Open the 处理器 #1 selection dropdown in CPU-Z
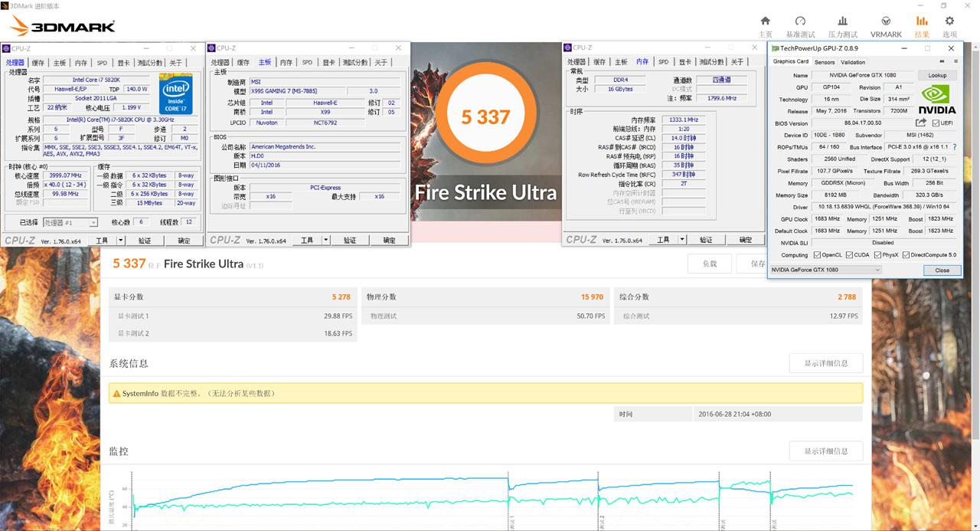 [x=70, y=222]
